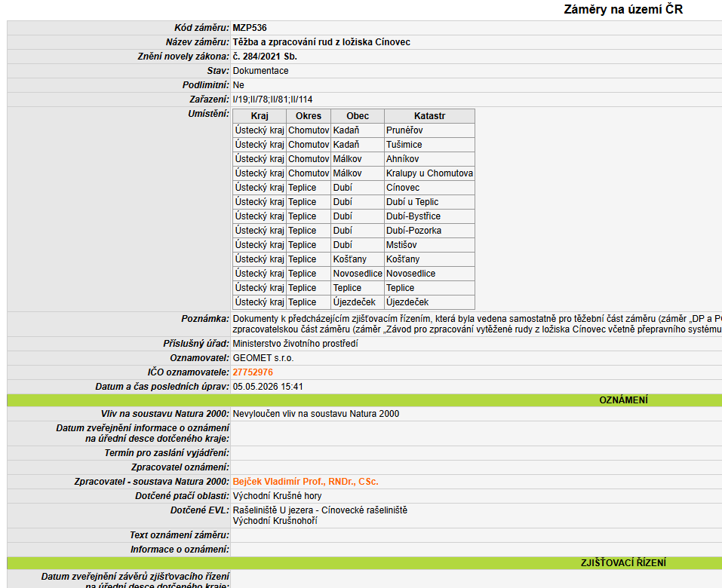This screenshot has width=722, height=588.
Task: Click the authority Ministerstvo životního prostředí
Action: (x=295, y=343)
